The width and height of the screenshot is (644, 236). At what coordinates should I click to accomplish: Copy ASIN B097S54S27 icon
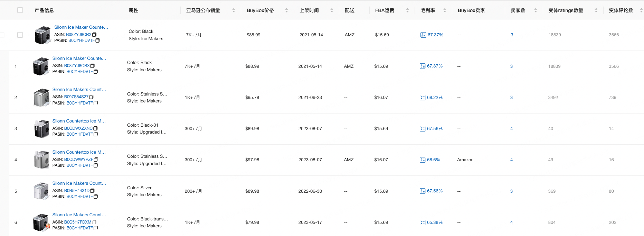pos(91,97)
